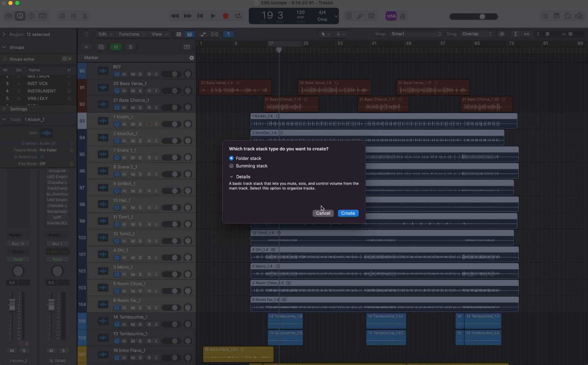Open the Library icon in control bar
Screen dimensions: 588x365
coord(9,16)
